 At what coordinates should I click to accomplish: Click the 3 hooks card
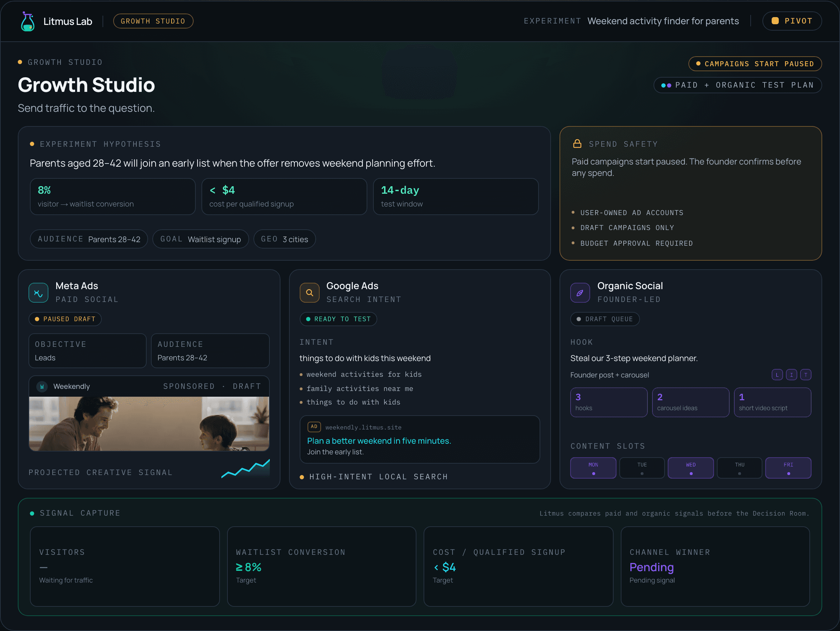[x=609, y=402]
